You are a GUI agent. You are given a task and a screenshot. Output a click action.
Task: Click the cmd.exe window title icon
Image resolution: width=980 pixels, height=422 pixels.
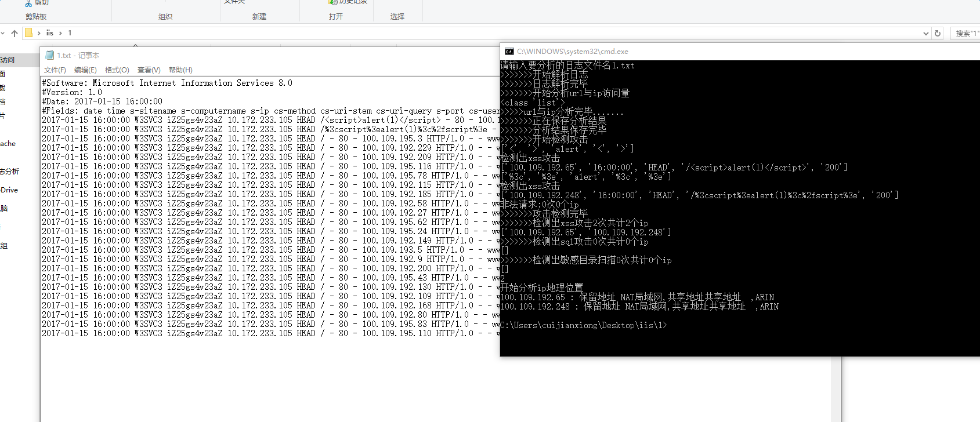509,52
